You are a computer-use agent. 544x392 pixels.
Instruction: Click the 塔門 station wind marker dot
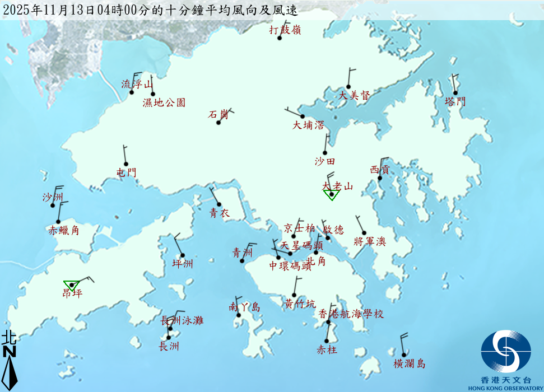[455, 93]
